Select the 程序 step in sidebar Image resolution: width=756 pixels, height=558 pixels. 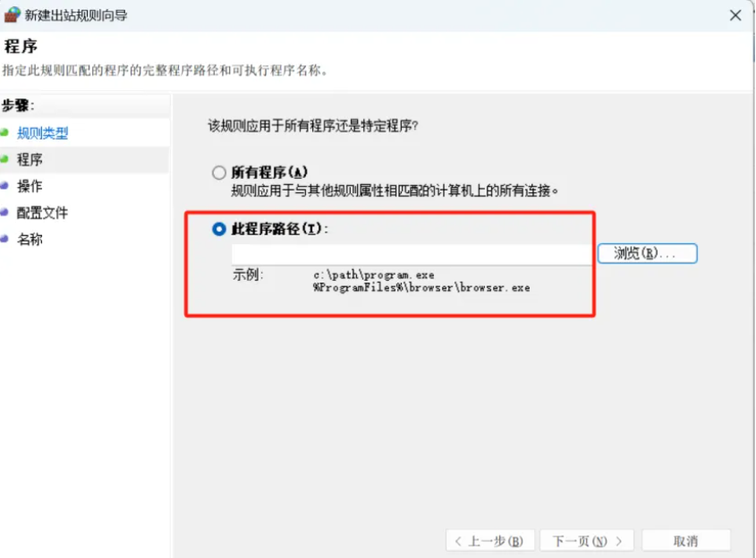pyautogui.click(x=30, y=160)
